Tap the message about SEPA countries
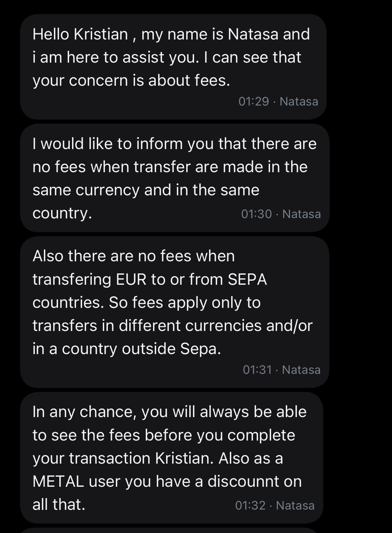Viewport: 392px width, 533px height. pyautogui.click(x=174, y=312)
